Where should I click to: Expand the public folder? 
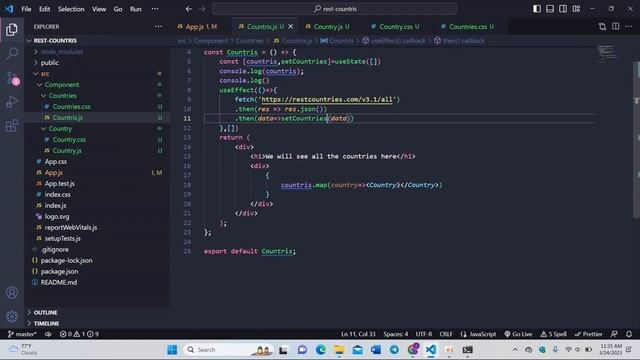[97, 62]
